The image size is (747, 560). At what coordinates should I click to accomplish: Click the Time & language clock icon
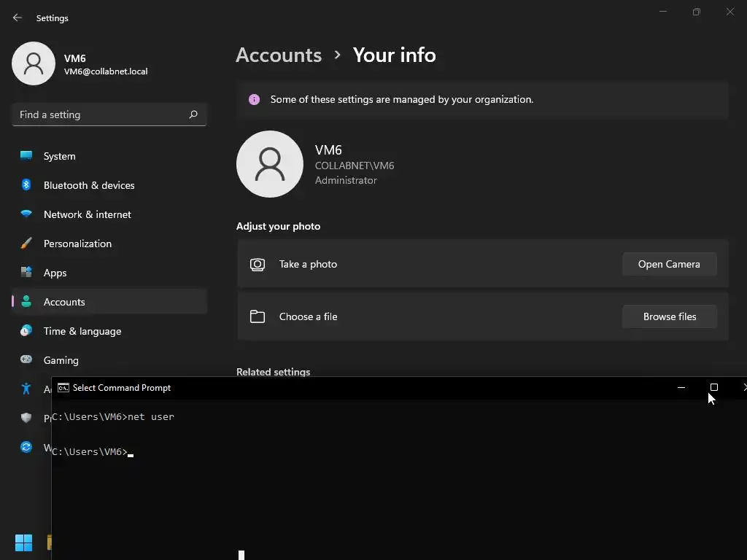(x=26, y=330)
